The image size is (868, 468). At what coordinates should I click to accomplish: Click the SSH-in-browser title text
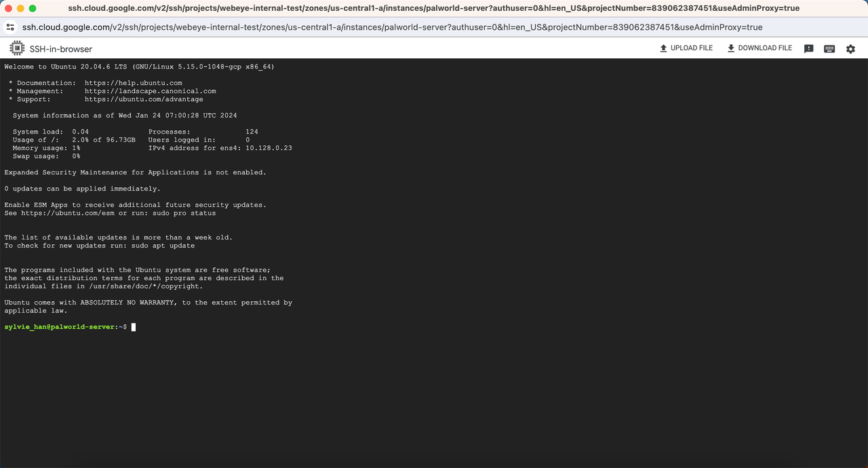tap(61, 49)
